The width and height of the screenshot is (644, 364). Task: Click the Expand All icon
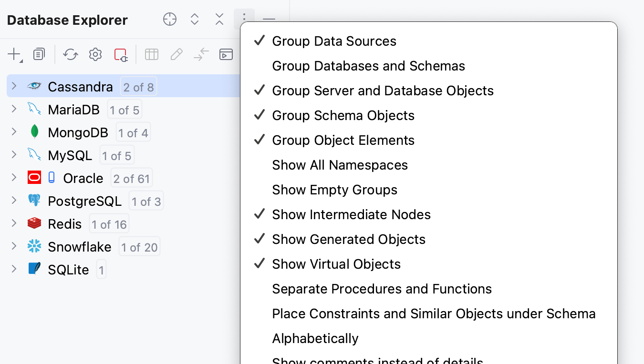(x=195, y=20)
